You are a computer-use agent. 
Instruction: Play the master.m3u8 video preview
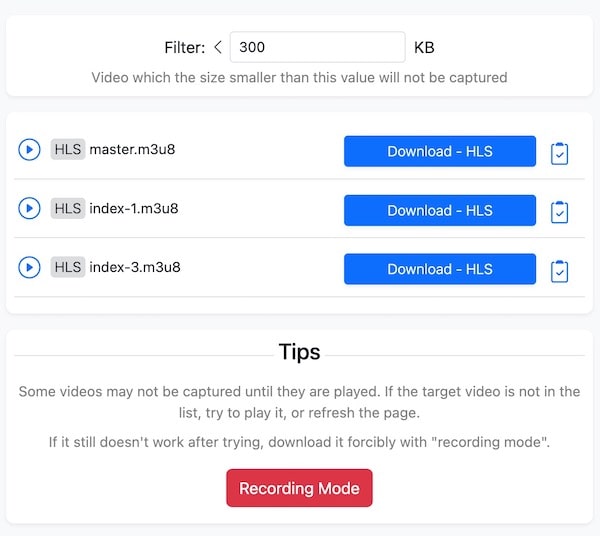coord(29,150)
